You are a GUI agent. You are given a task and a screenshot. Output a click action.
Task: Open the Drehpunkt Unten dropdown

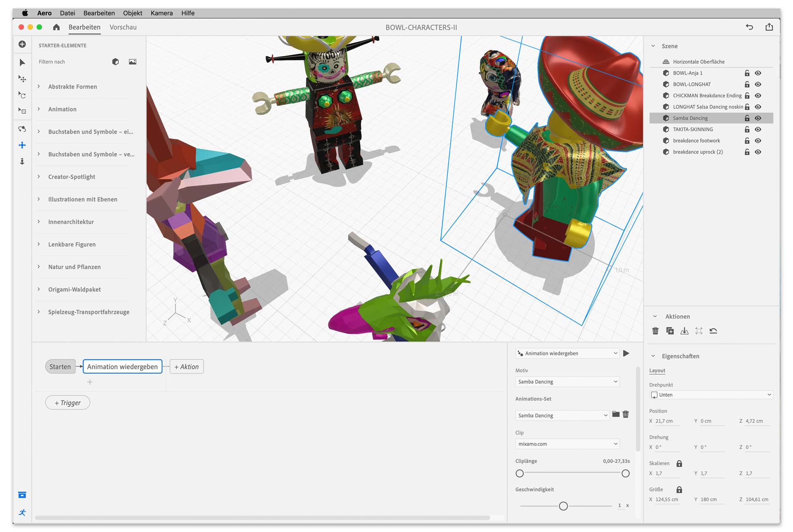711,395
